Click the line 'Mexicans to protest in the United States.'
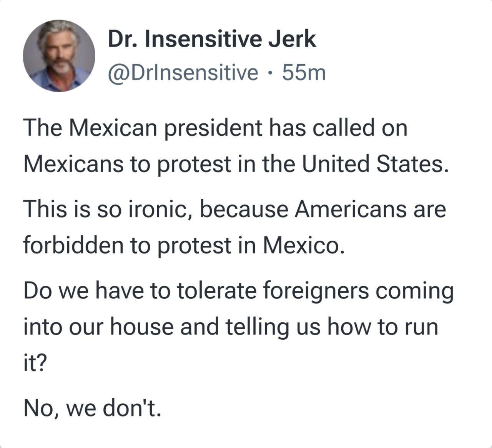The width and height of the screenshot is (492, 448). (x=236, y=164)
